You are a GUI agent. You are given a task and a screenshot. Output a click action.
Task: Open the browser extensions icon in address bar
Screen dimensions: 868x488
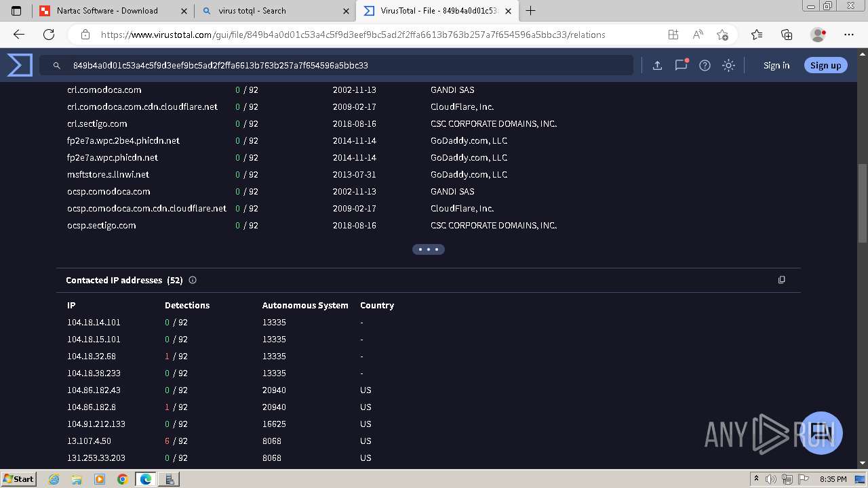673,35
